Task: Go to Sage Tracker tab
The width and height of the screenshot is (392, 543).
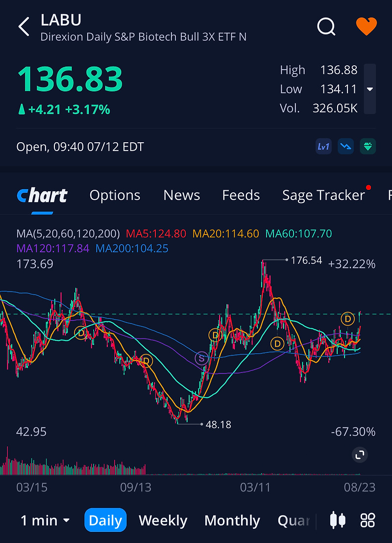Action: point(323,195)
